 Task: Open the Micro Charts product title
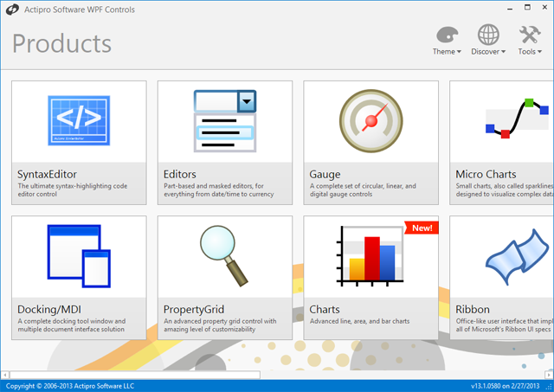point(486,174)
